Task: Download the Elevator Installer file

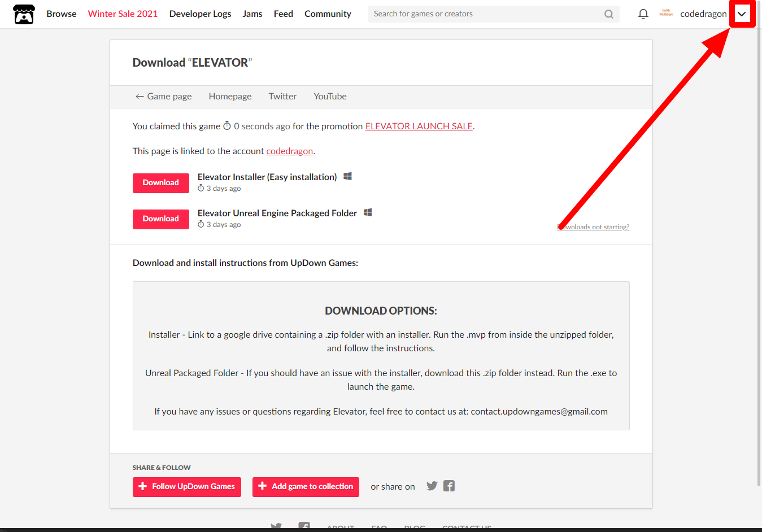Action: click(x=161, y=183)
